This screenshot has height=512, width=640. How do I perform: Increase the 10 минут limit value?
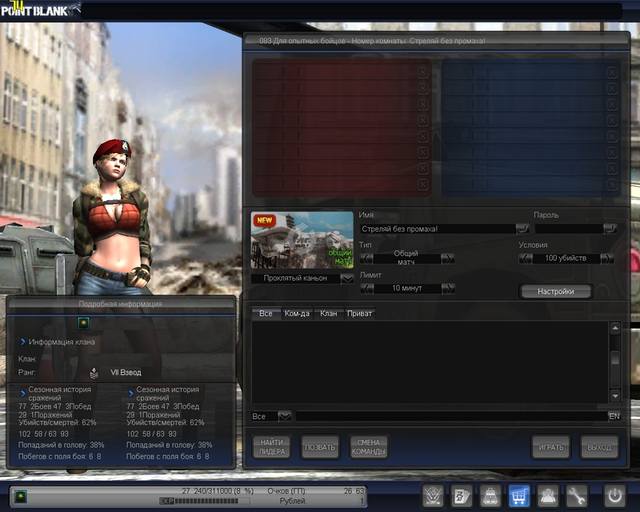(x=448, y=288)
